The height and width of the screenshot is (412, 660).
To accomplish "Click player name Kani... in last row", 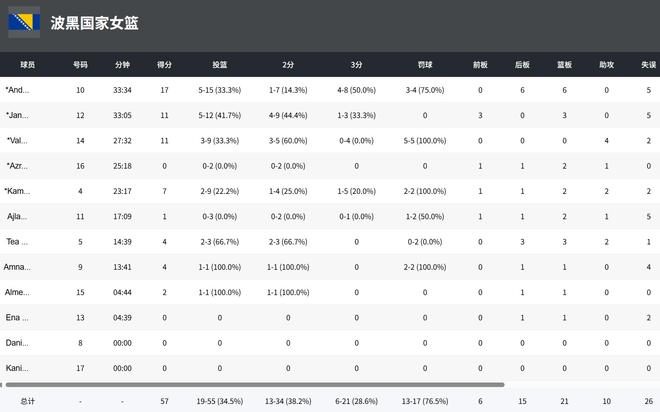I will point(17,368).
